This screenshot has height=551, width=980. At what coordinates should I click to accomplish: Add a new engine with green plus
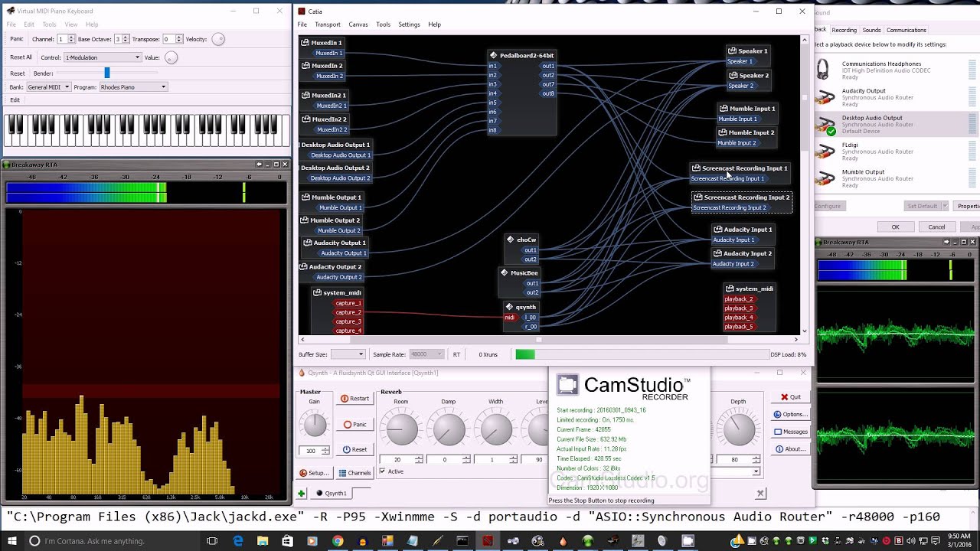(x=302, y=494)
